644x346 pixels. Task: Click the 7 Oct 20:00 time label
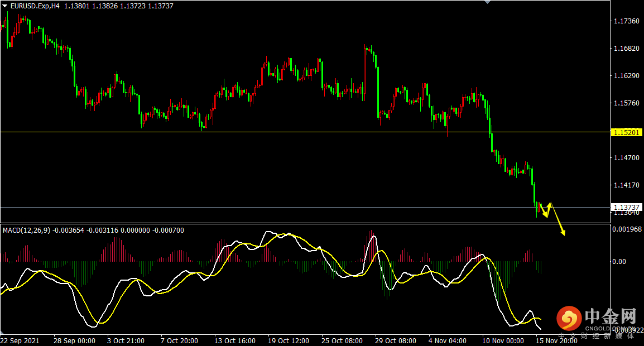179,340
